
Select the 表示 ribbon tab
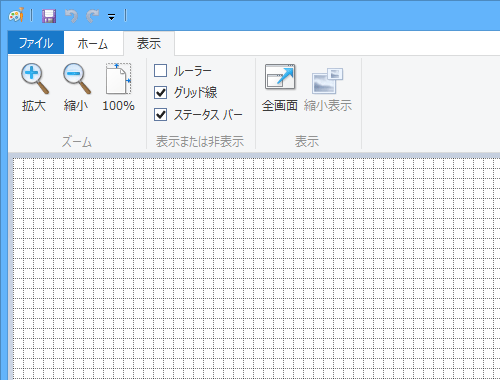tap(149, 43)
